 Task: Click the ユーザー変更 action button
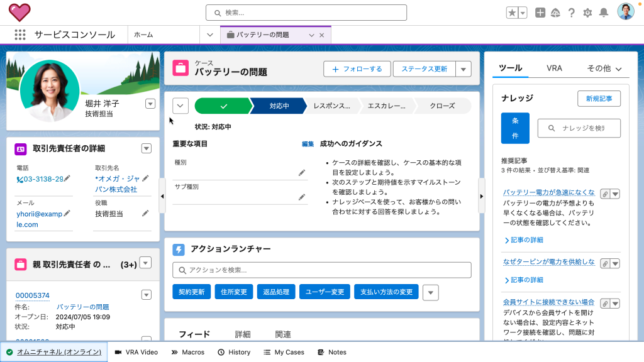point(325,292)
